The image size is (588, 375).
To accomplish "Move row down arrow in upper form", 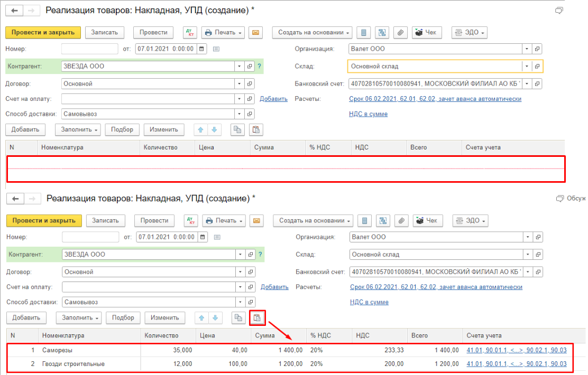I will click(214, 129).
